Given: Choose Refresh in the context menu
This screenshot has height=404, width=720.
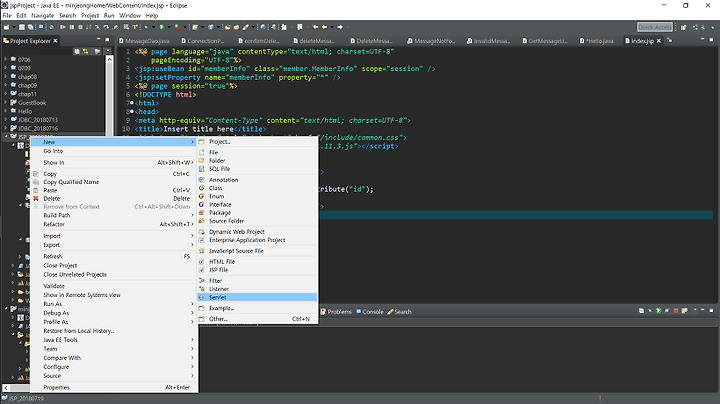Looking at the screenshot, I should click(x=114, y=256).
